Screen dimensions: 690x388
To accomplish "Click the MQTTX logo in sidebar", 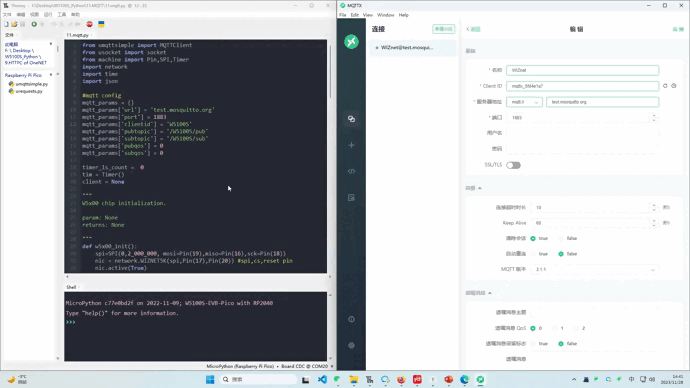I will point(351,42).
